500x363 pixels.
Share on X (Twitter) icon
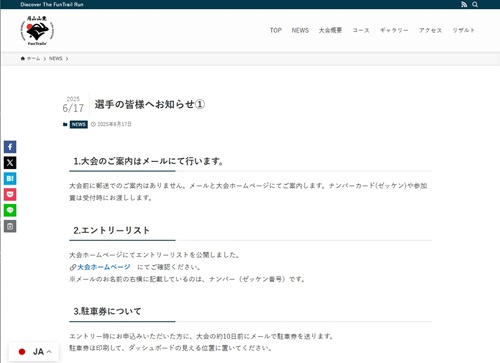click(10, 163)
